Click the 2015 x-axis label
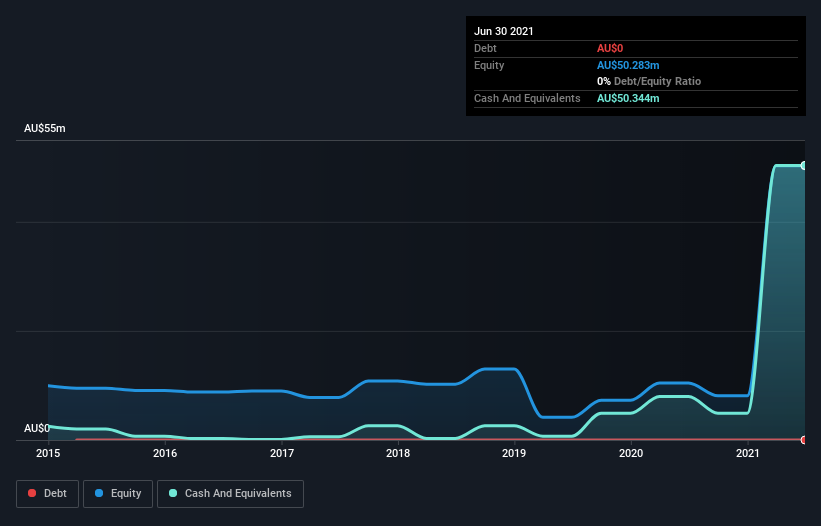Image resolution: width=821 pixels, height=526 pixels. pyautogui.click(x=48, y=453)
